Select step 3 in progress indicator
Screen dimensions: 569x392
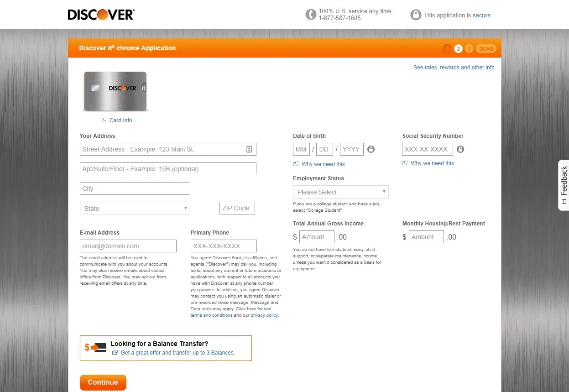[x=469, y=49]
